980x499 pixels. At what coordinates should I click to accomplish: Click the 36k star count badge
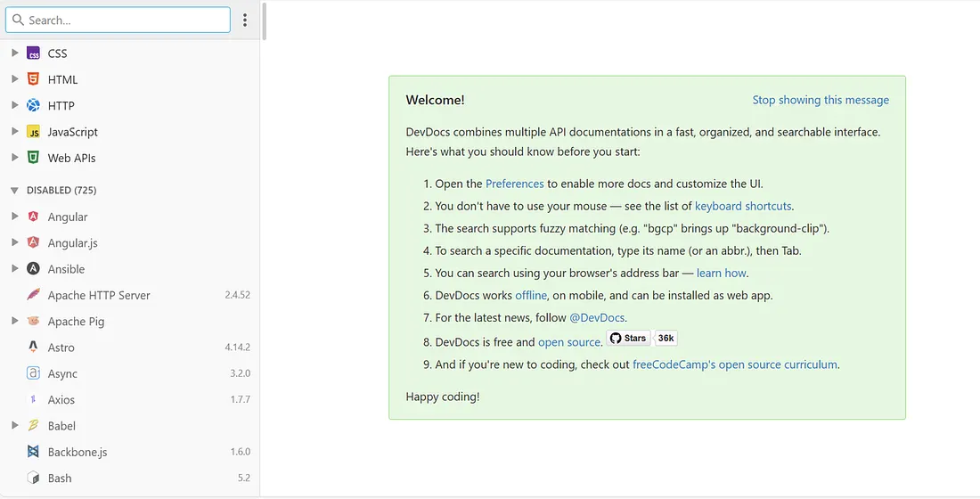[x=666, y=339]
